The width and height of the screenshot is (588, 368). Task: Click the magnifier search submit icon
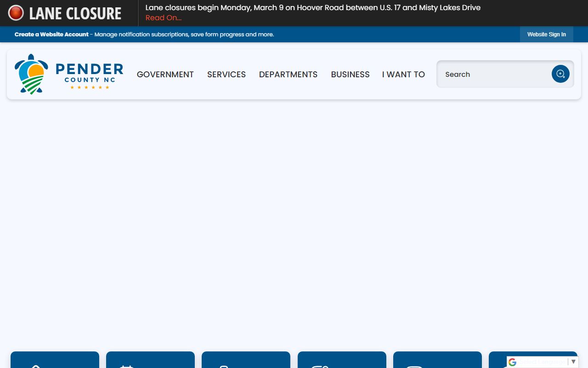click(560, 74)
